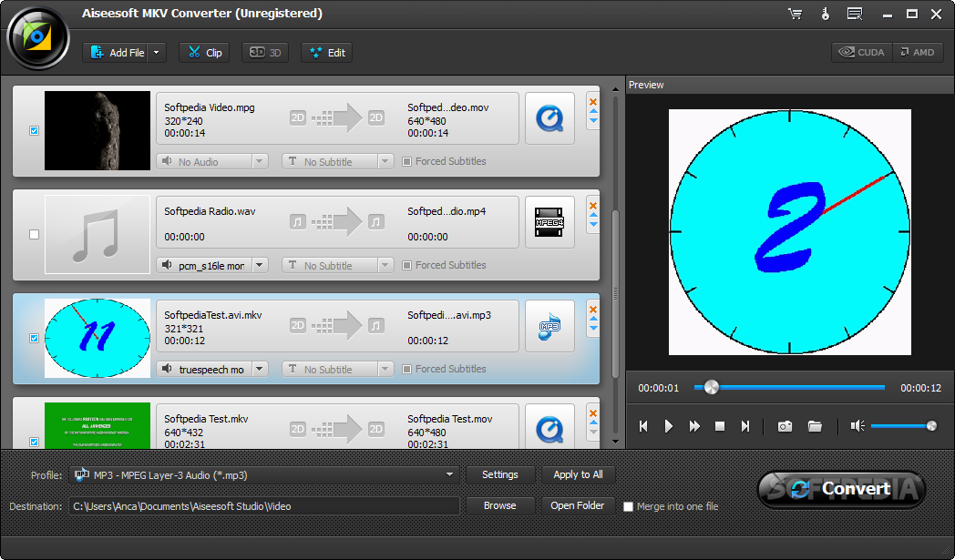
Task: Jump to next frame in preview
Action: (745, 426)
